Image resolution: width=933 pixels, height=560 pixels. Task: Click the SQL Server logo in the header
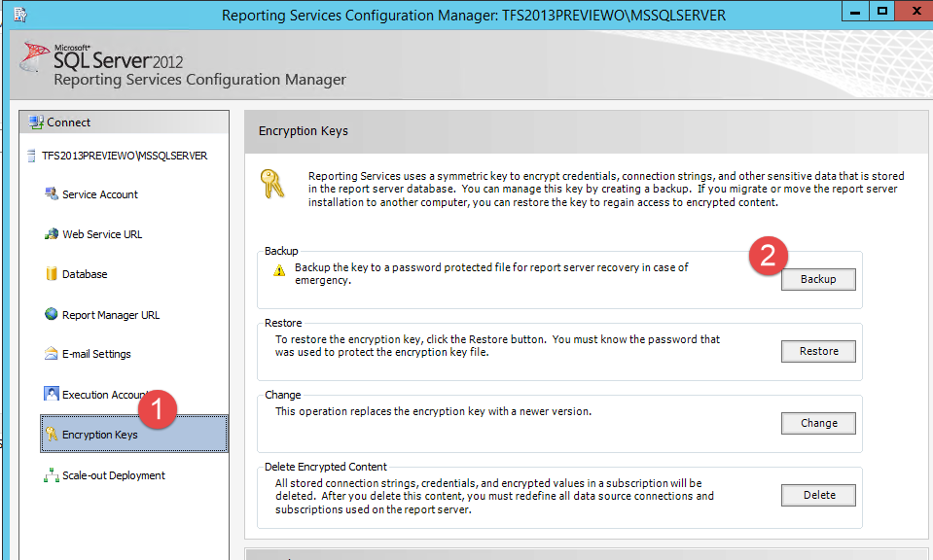coord(34,56)
